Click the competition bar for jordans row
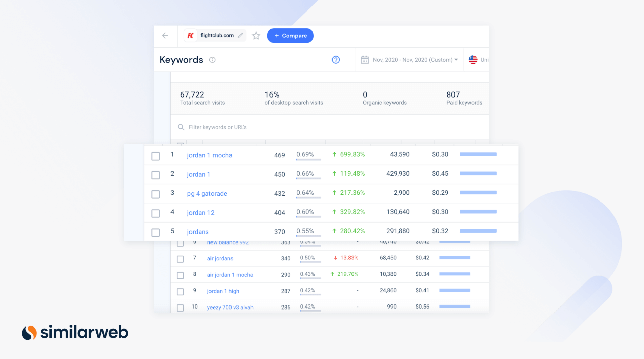This screenshot has width=644, height=359. coord(478,231)
